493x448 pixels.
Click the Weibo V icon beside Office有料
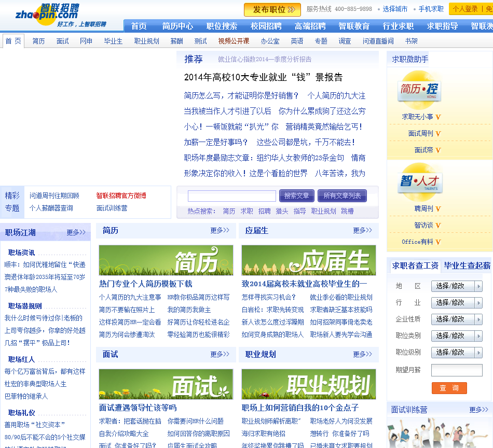pos(438,242)
